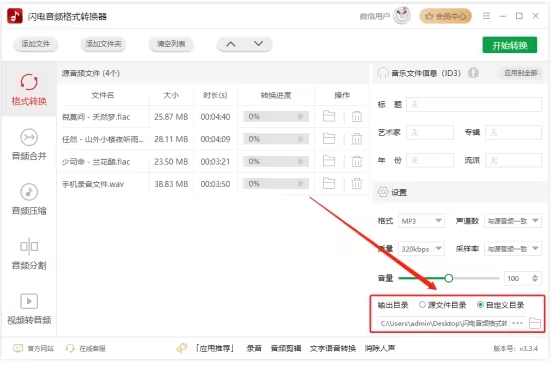Select the 音频压缩 audio compression icon
Screen dimensions: 552x365
pos(29,192)
